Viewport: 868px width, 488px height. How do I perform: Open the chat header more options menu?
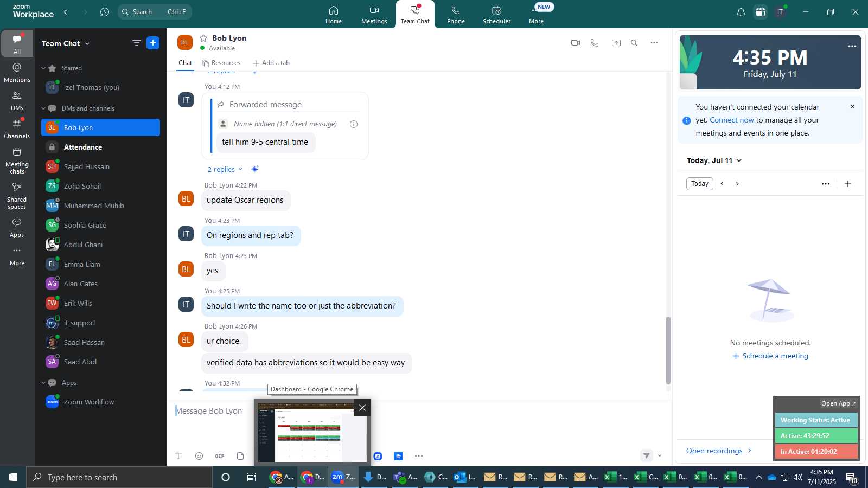click(x=654, y=43)
